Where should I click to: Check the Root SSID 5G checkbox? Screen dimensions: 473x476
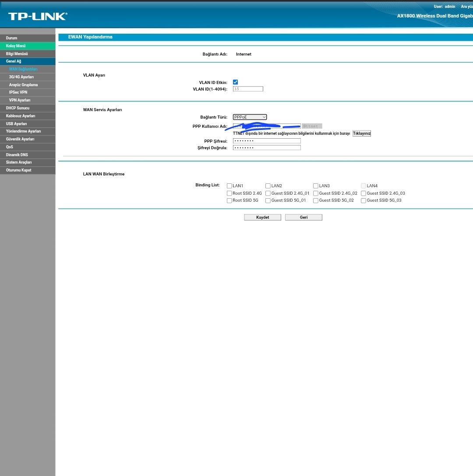pos(229,201)
